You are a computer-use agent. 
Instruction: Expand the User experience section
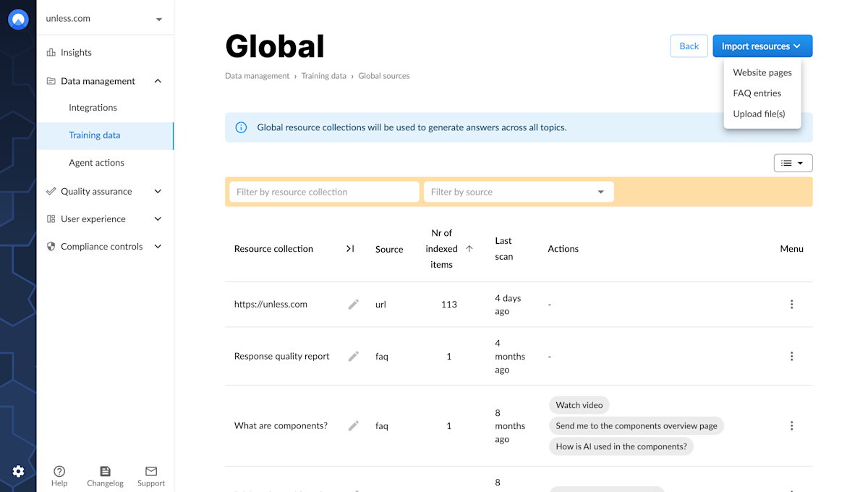[158, 219]
